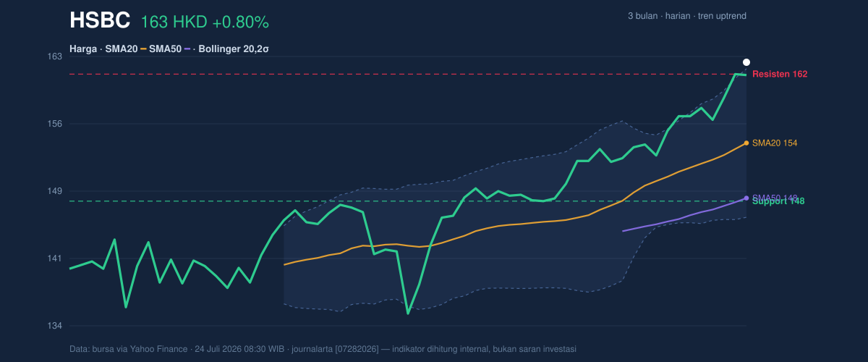Click the 156 y-axis label

[54, 124]
